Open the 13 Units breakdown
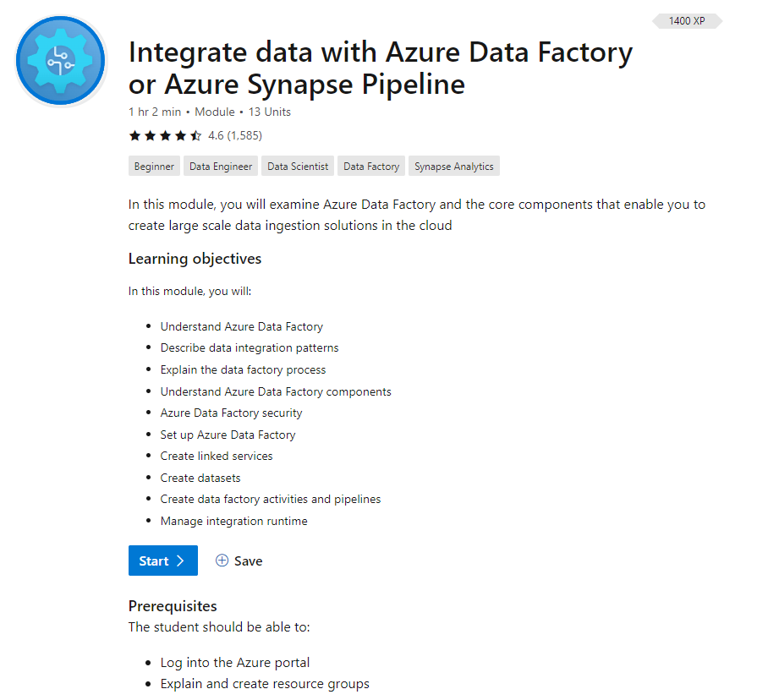The width and height of the screenshot is (768, 700). [x=269, y=111]
